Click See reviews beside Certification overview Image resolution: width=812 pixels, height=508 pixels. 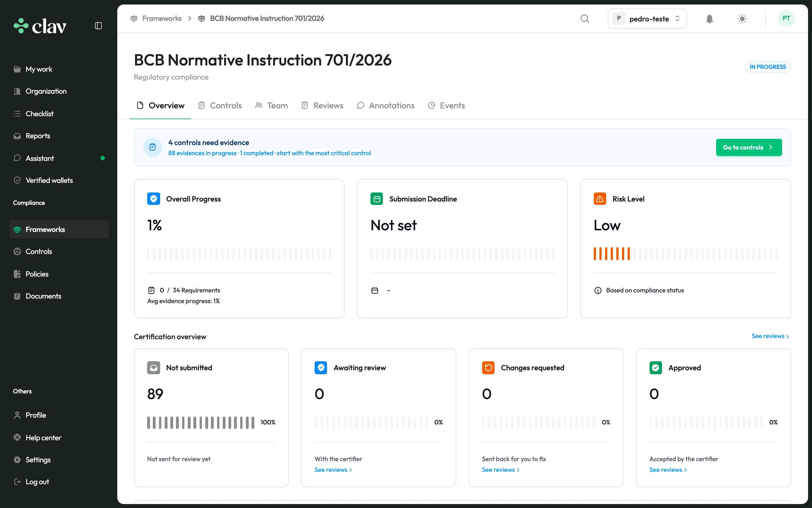point(770,336)
